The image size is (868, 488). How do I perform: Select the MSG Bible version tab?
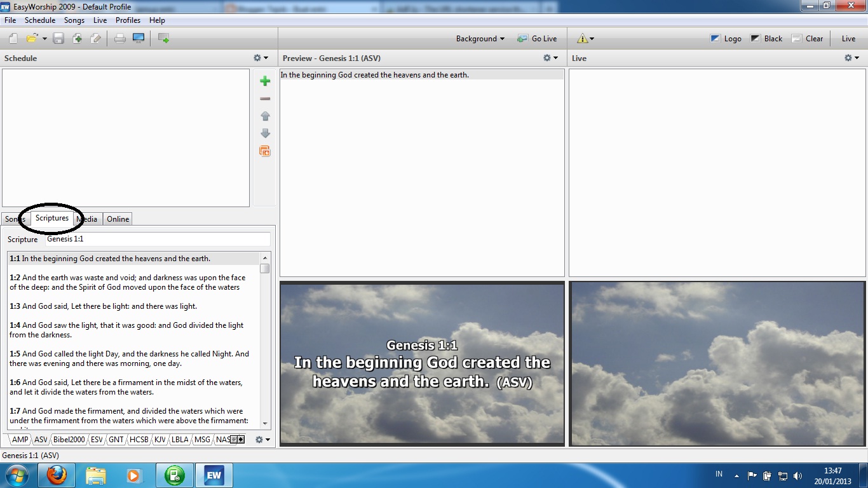click(202, 440)
